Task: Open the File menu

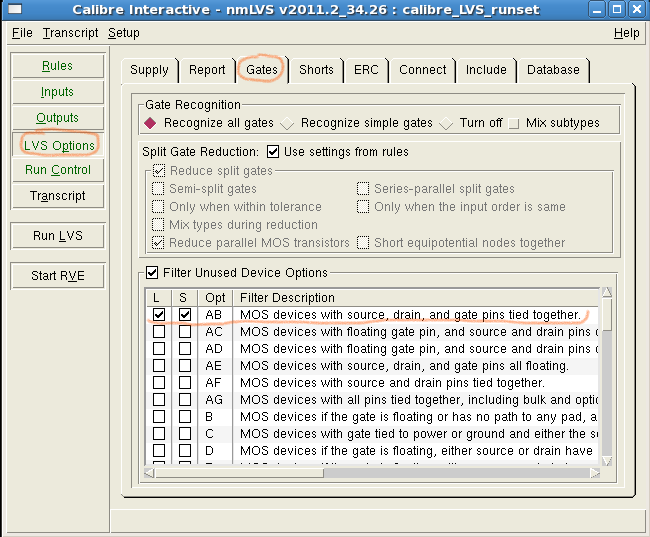Action: [x=22, y=33]
